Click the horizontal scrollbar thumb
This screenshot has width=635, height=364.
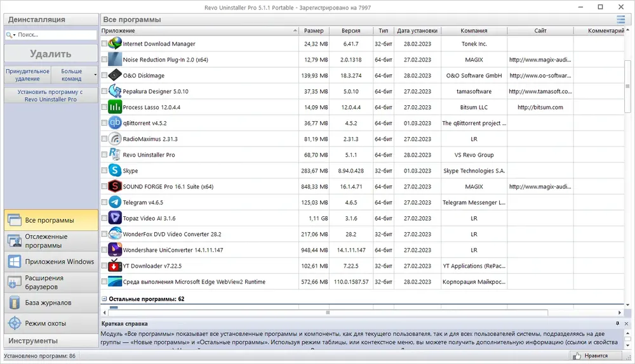(x=328, y=313)
